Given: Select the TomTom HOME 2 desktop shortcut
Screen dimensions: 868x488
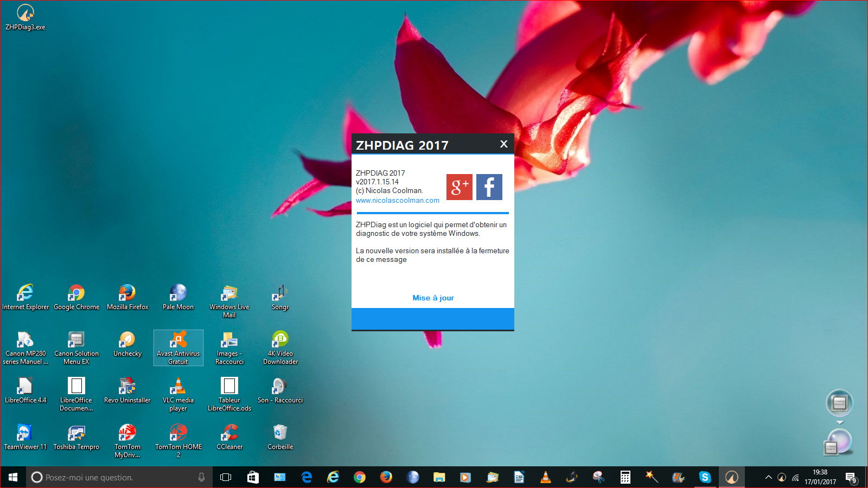Looking at the screenshot, I should point(178,441).
